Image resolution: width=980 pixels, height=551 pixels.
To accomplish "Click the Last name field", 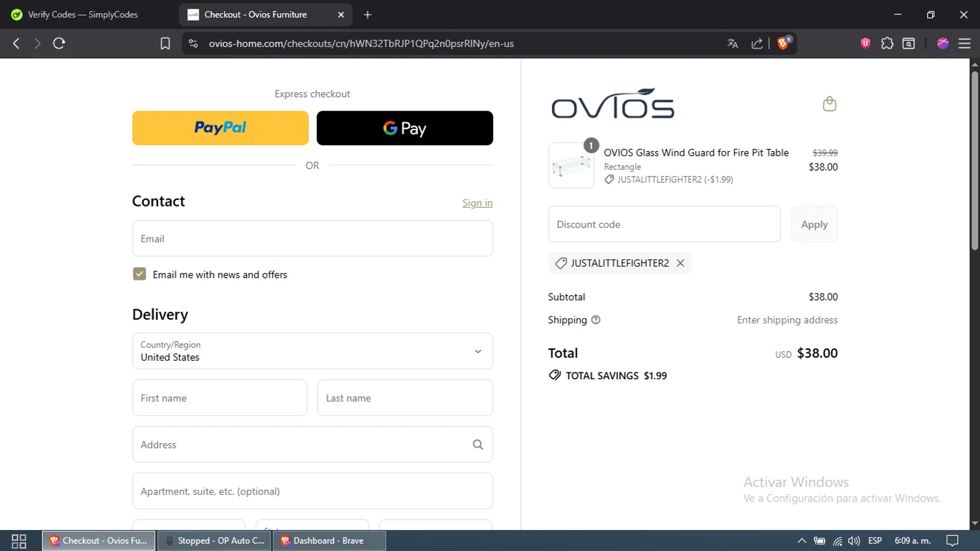I will (405, 398).
